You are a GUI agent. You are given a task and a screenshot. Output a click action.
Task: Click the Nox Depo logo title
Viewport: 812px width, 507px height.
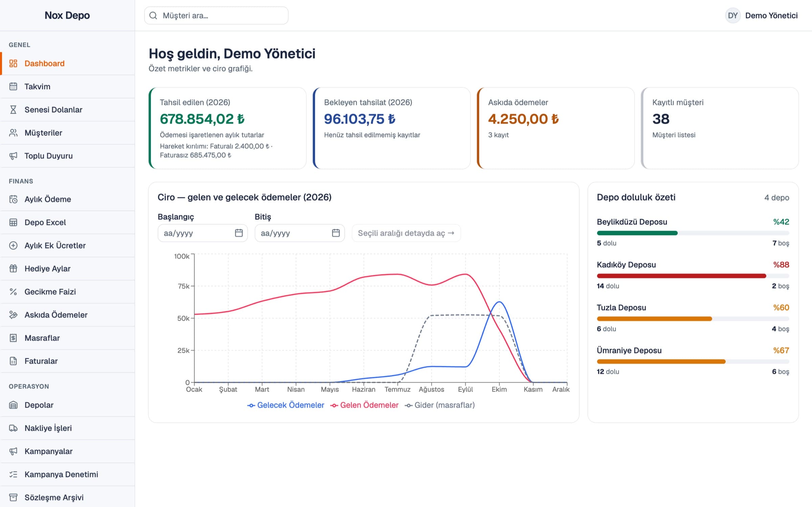point(67,15)
